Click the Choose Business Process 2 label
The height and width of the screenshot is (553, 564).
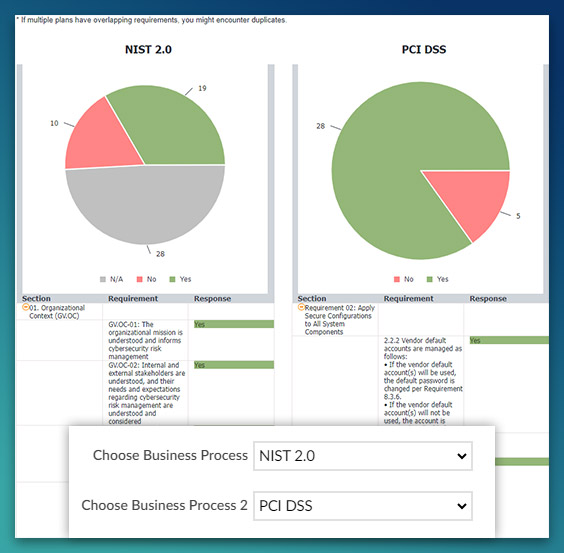point(164,506)
